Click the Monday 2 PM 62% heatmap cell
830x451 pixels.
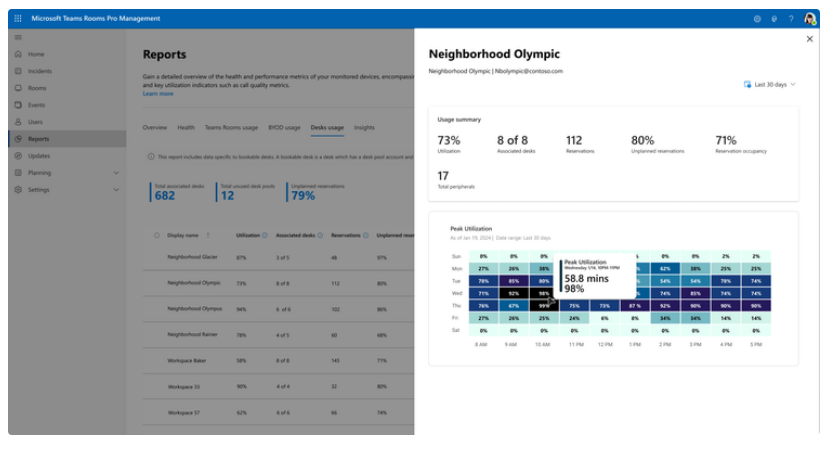pos(665,269)
